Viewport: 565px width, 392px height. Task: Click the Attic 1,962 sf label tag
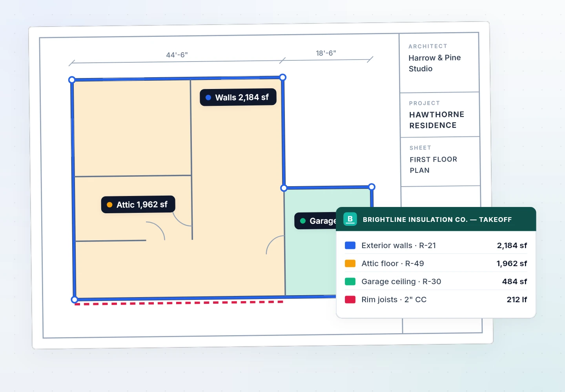tap(138, 204)
